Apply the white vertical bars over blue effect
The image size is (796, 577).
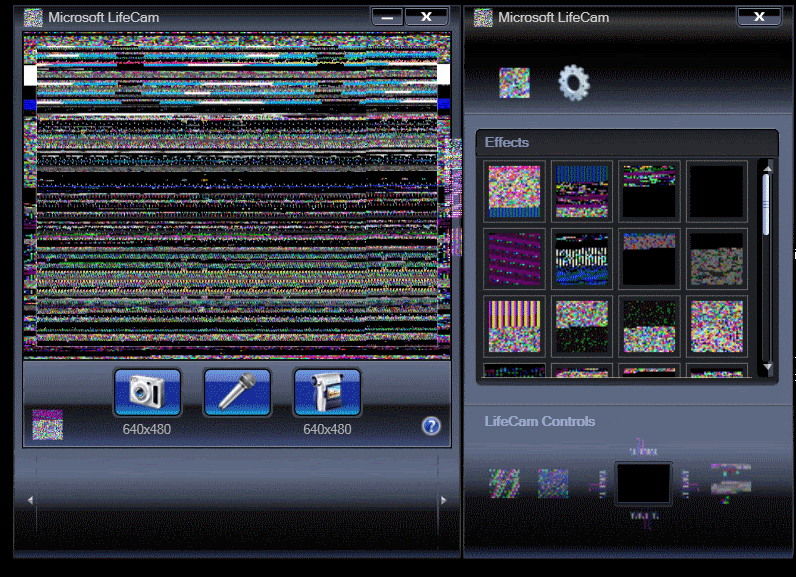582,259
